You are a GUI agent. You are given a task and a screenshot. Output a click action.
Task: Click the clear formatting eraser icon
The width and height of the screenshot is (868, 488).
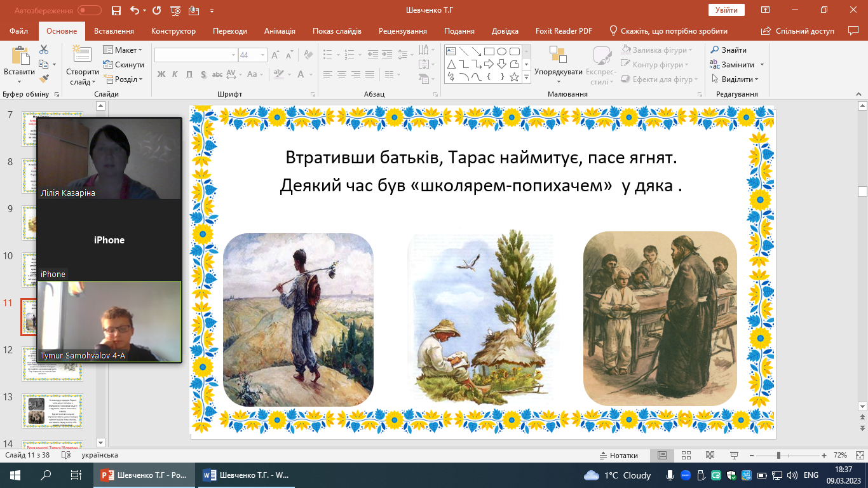pyautogui.click(x=308, y=56)
